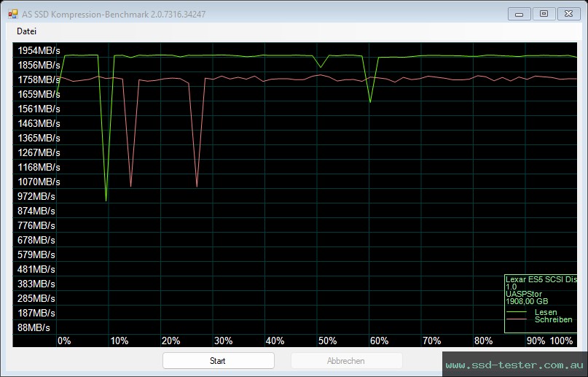The height and width of the screenshot is (377, 588).
Task: Click the 70% x-axis label
Action: (x=431, y=341)
